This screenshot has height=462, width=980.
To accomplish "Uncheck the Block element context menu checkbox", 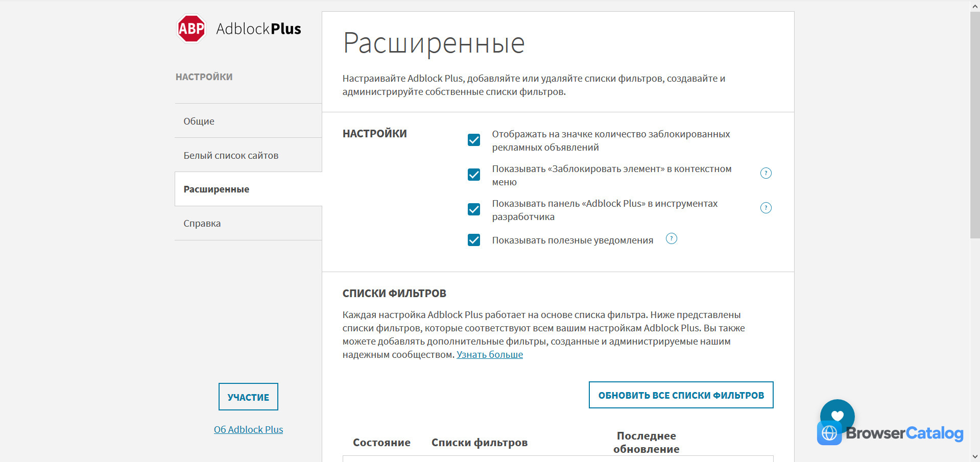I will pyautogui.click(x=474, y=175).
